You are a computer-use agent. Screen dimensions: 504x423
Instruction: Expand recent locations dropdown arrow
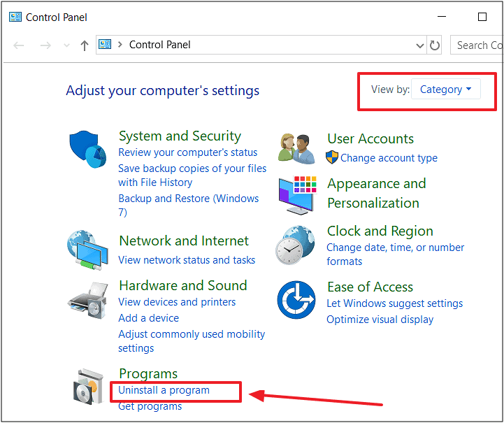[66, 45]
